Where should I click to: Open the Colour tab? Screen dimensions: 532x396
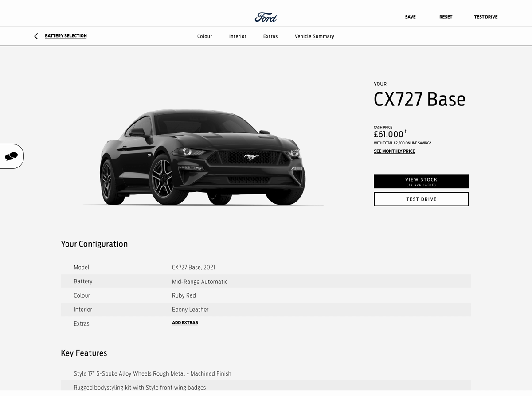click(x=204, y=36)
